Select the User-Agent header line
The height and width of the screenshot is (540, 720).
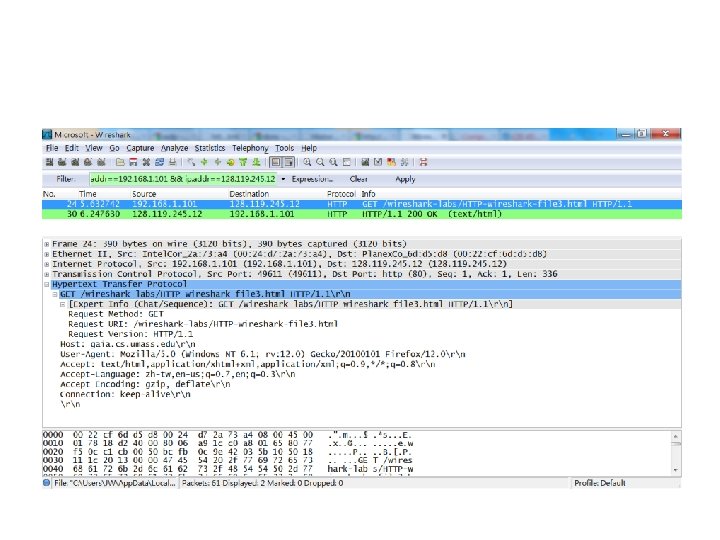click(x=263, y=354)
